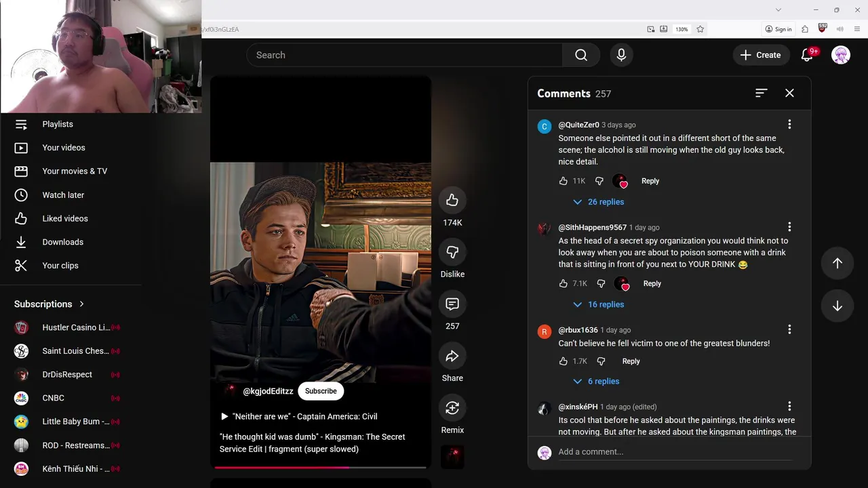Share the short video
The image size is (868, 488).
452,356
